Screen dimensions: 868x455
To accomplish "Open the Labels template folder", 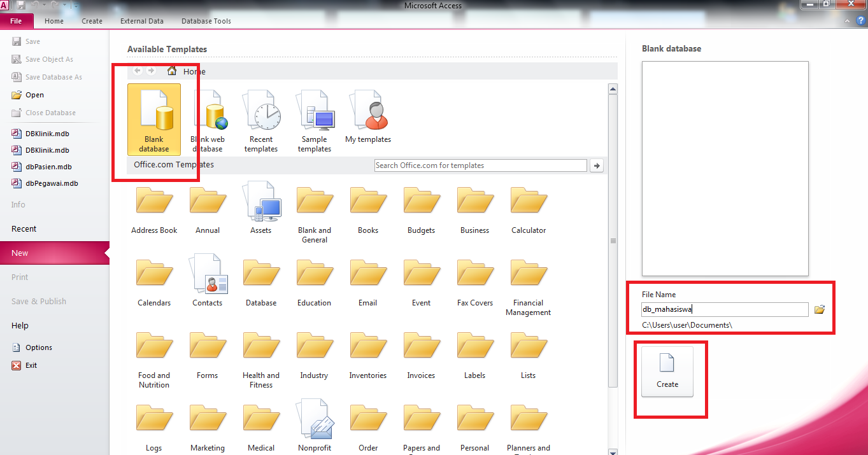I will pos(475,354).
